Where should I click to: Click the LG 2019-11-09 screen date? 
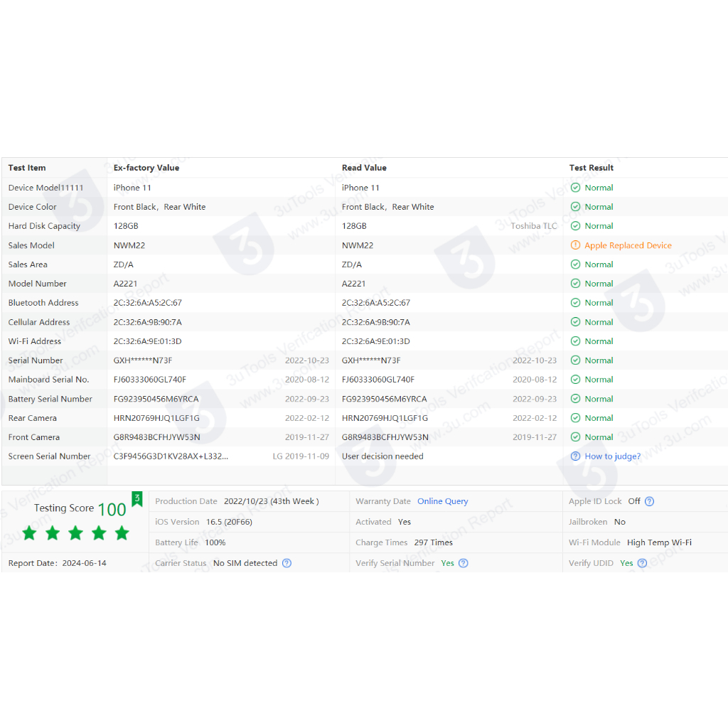(301, 456)
